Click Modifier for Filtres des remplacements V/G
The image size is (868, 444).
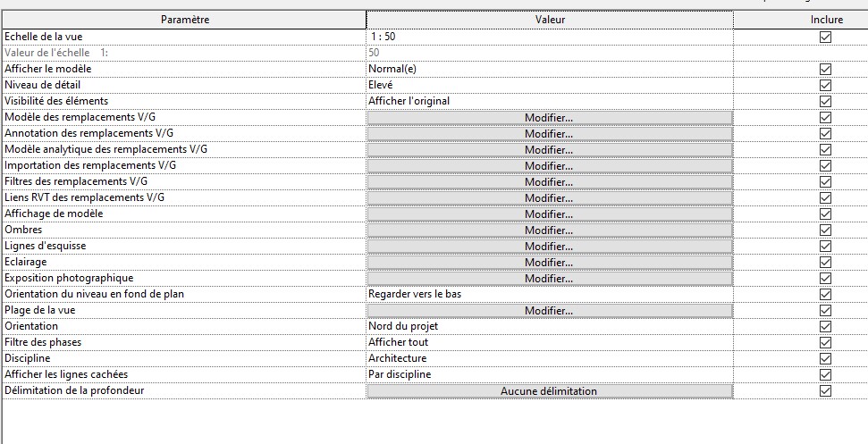(549, 181)
